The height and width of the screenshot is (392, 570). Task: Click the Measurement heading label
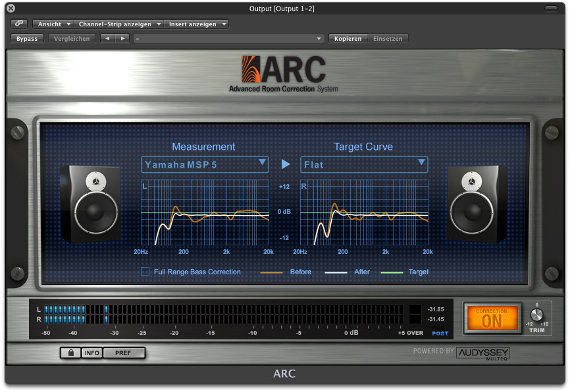[203, 147]
